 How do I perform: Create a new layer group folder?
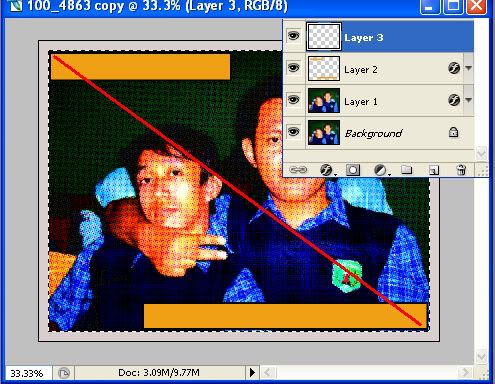tap(406, 170)
